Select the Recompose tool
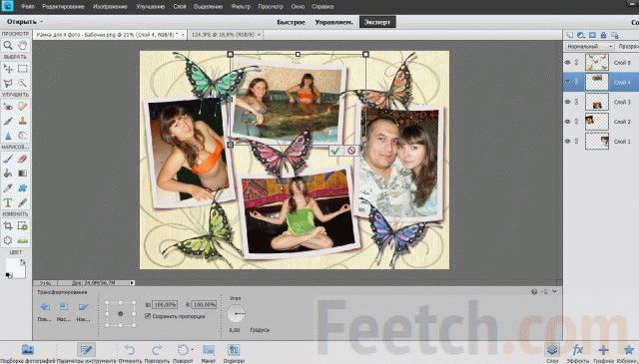 [x=22, y=225]
